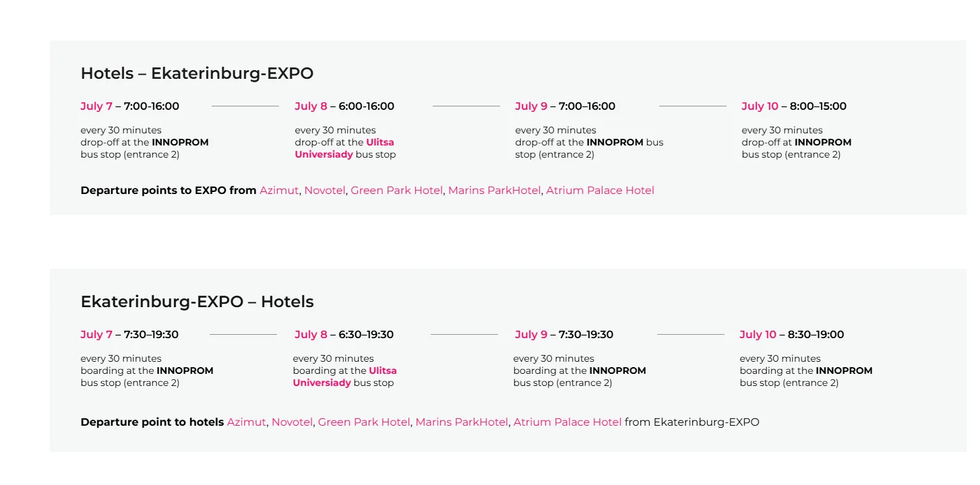This screenshot has width=980, height=485.
Task: Open Marins ParkHotel link before 'from Ekaterinburg-EXPO'
Action: point(462,422)
